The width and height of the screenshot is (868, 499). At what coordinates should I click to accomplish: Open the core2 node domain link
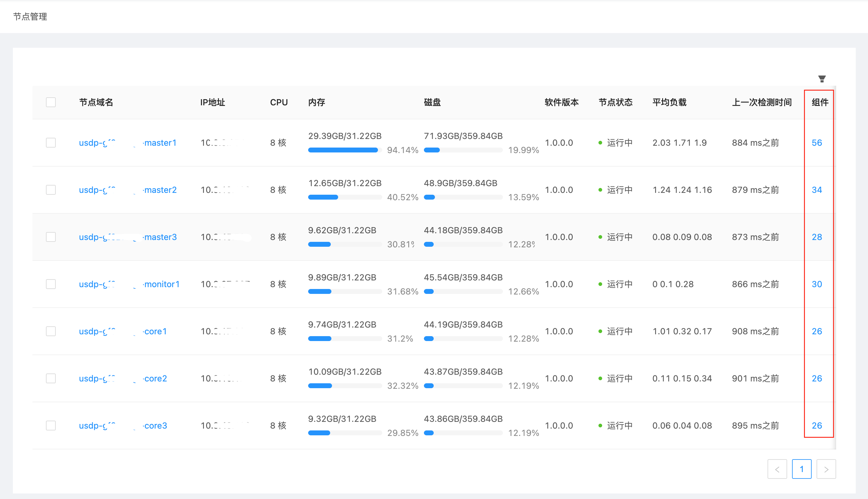pyautogui.click(x=123, y=378)
